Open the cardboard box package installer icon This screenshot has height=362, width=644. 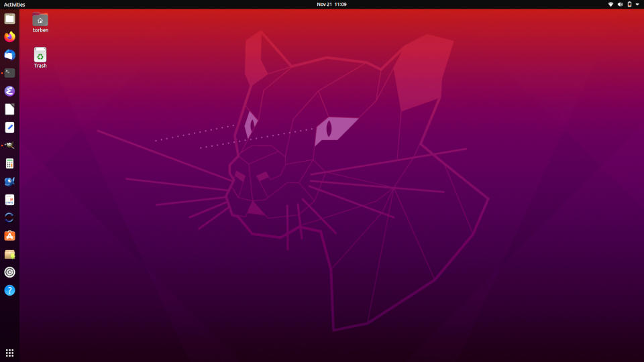click(9, 254)
